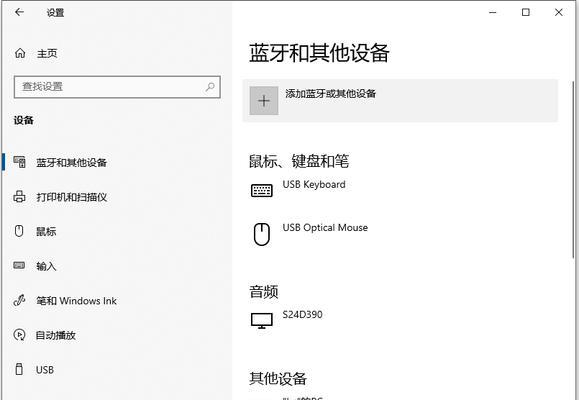Click the plus icon to add device
Image resolution: width=579 pixels, height=400 pixels.
(264, 100)
